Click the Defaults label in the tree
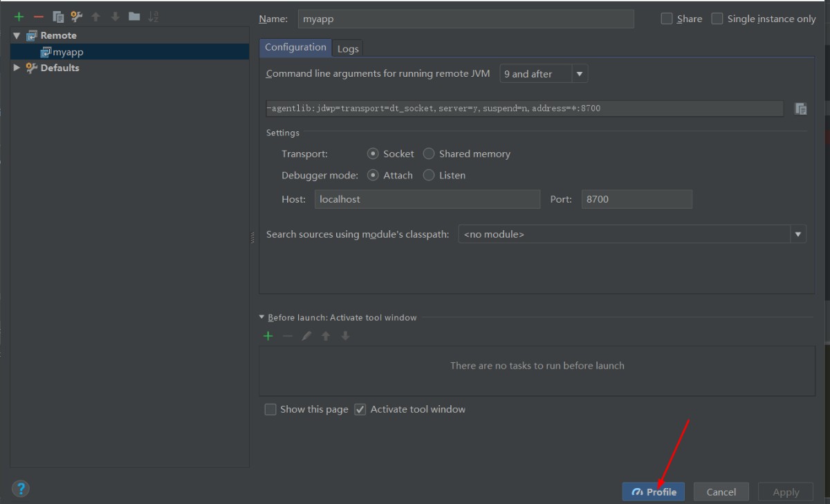Image resolution: width=830 pixels, height=504 pixels. 60,68
